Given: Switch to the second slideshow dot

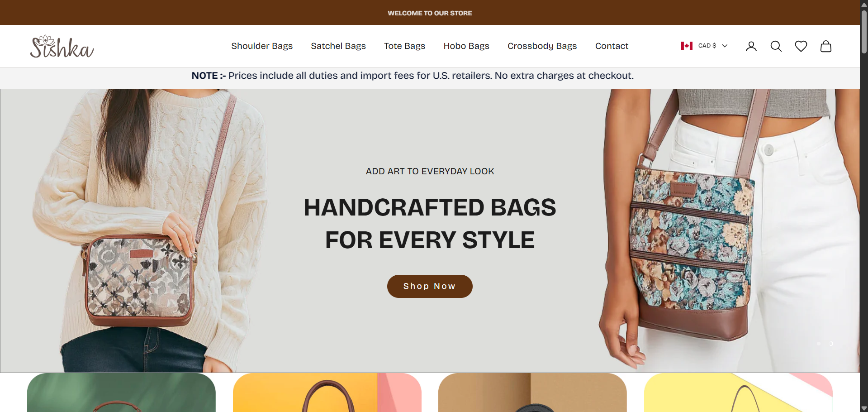Looking at the screenshot, I should 831,344.
